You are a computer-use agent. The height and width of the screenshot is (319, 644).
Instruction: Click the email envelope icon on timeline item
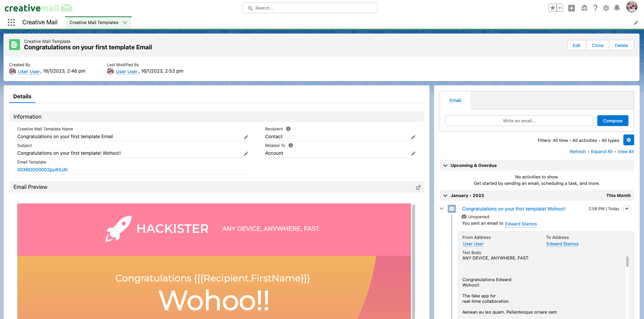tap(452, 209)
